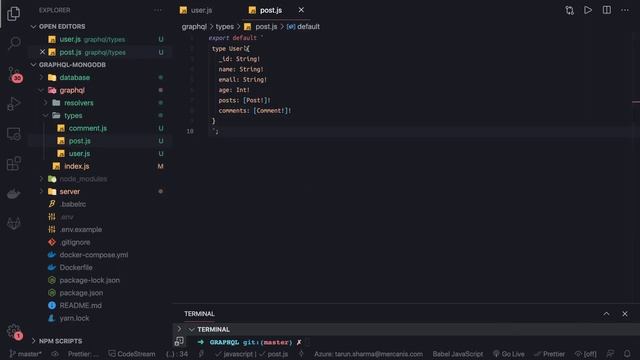
Task: Click the graphql breadcrumb segment
Action: point(194,27)
